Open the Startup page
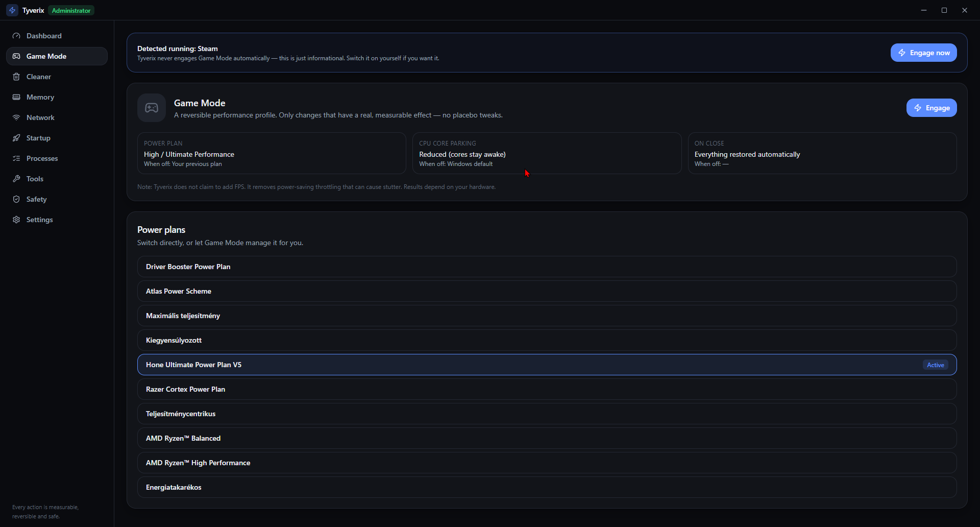The image size is (980, 527). pos(57,138)
